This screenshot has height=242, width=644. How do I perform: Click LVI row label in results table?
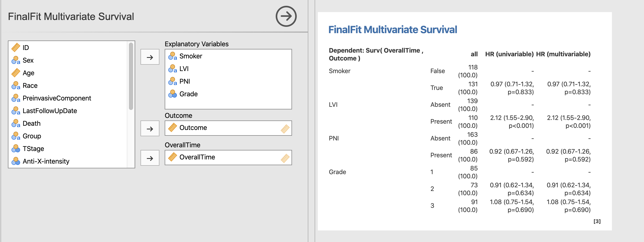pyautogui.click(x=333, y=104)
